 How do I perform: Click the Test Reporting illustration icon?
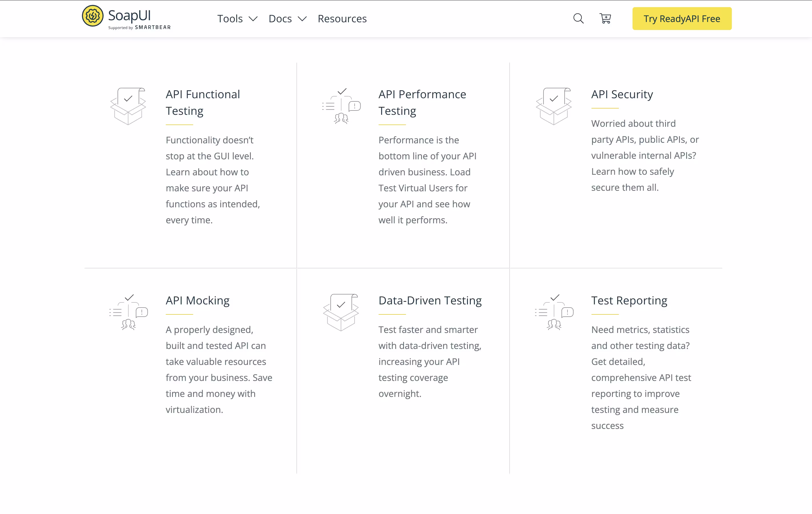554,312
